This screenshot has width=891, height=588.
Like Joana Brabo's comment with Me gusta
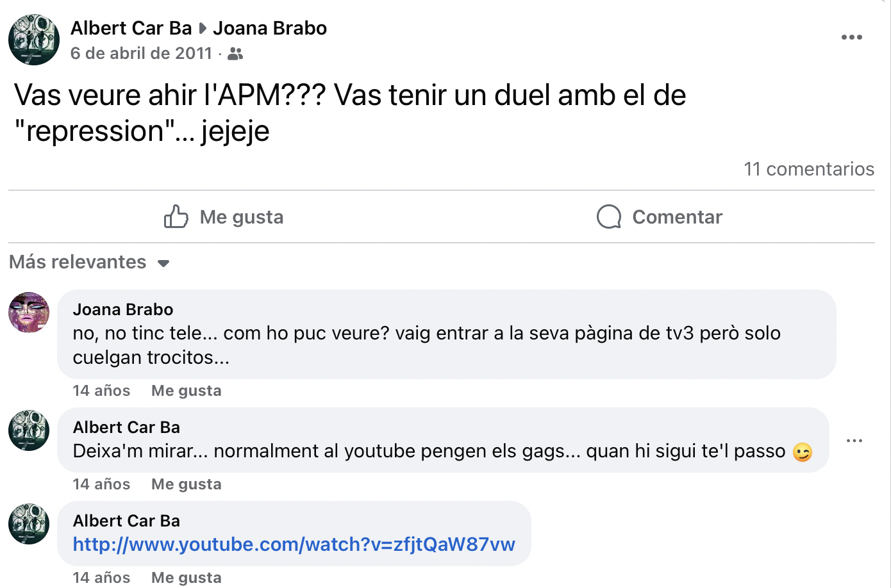pyautogui.click(x=186, y=391)
